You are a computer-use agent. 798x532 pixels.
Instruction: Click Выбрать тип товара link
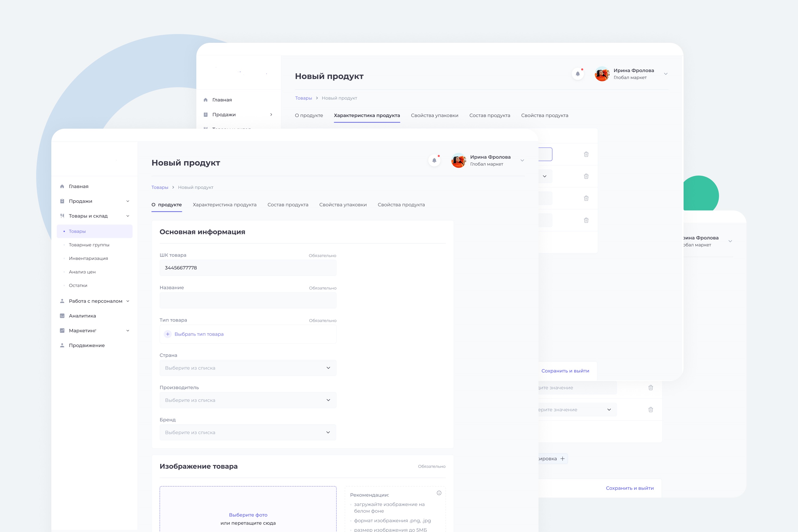pos(199,334)
